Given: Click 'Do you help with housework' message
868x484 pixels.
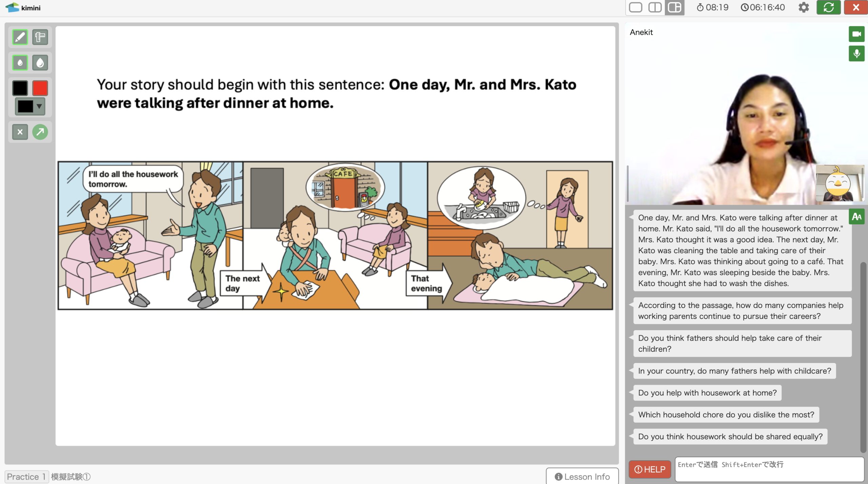Looking at the screenshot, I should 707,393.
